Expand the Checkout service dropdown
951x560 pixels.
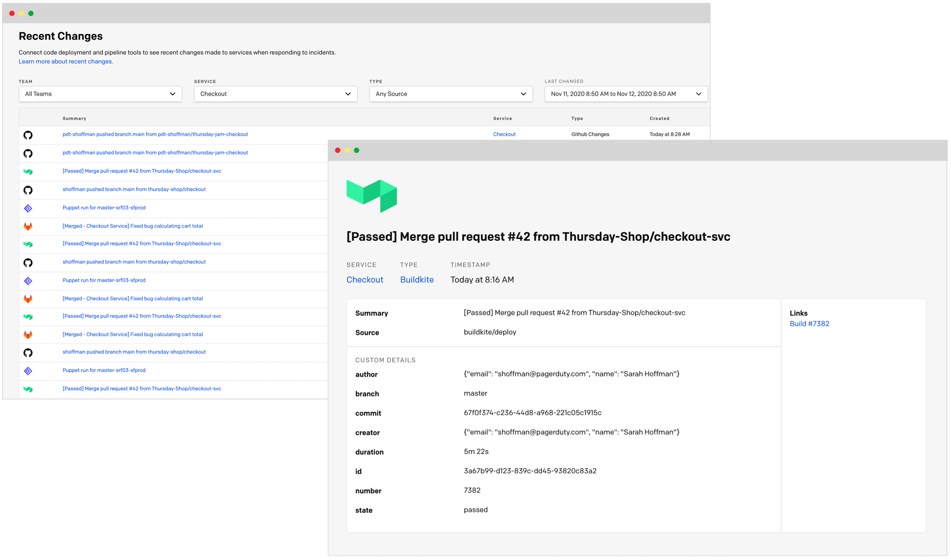point(275,94)
